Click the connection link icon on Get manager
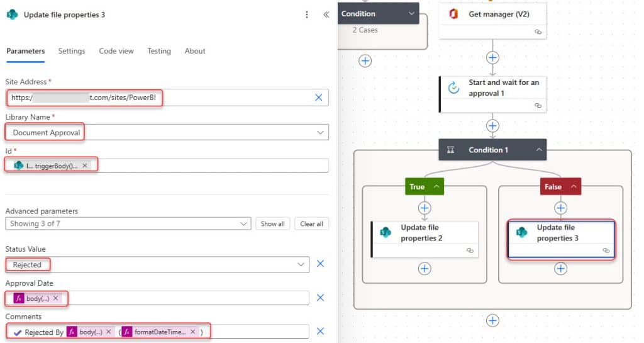The height and width of the screenshot is (343, 644). (x=538, y=32)
